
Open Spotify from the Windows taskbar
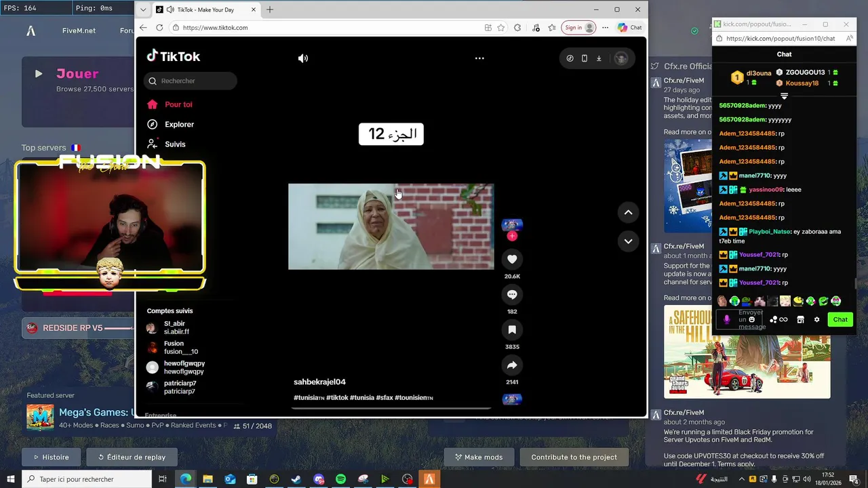340,479
